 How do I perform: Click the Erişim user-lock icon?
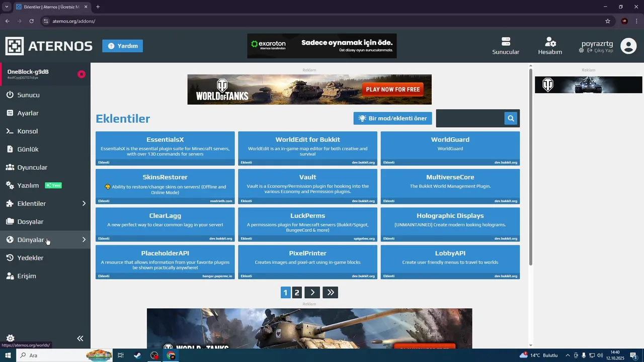pos(10,276)
